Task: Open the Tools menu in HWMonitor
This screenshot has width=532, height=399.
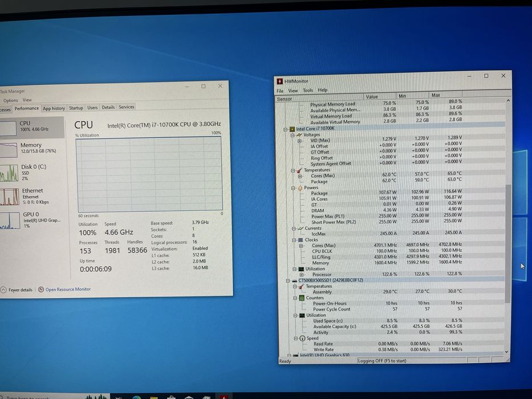Action: pos(308,90)
